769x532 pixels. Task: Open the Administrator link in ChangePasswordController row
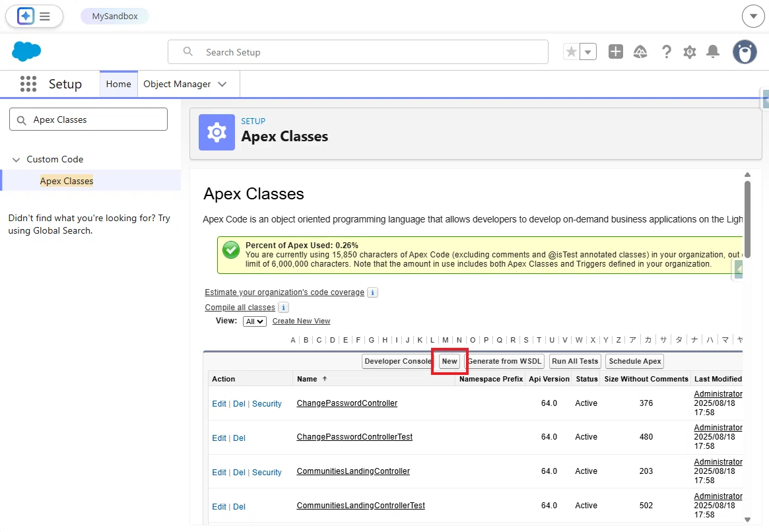(x=718, y=394)
